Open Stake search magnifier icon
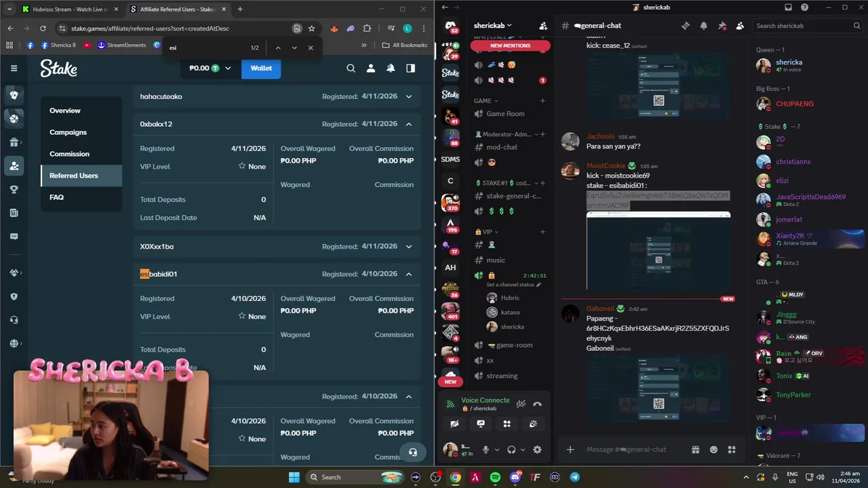Image resolution: width=868 pixels, height=488 pixels. click(x=351, y=68)
